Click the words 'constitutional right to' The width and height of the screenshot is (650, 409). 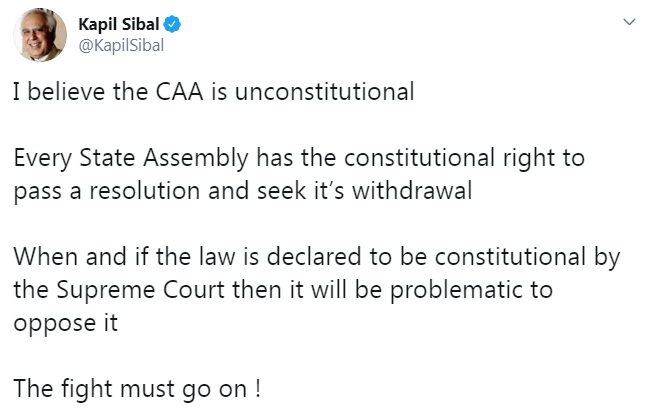(464, 158)
